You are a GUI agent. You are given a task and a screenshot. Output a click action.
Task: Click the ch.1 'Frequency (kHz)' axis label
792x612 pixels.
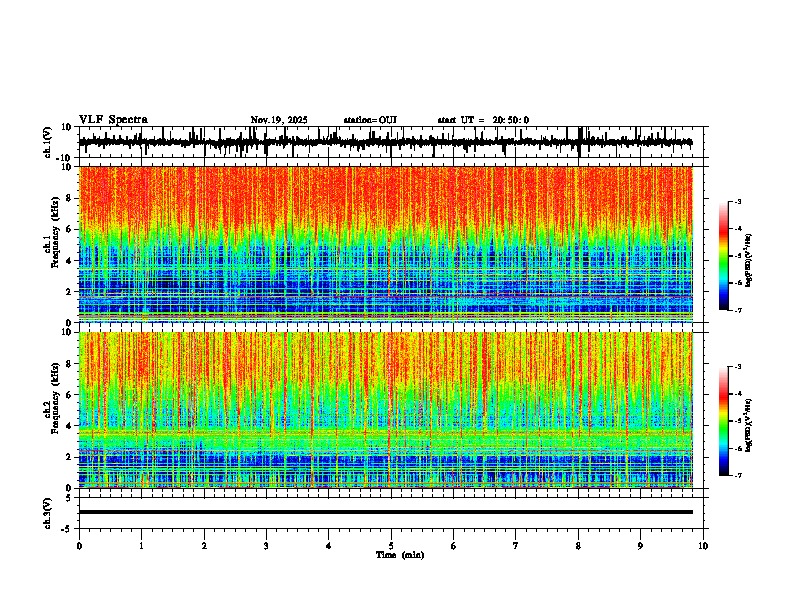tap(56, 234)
